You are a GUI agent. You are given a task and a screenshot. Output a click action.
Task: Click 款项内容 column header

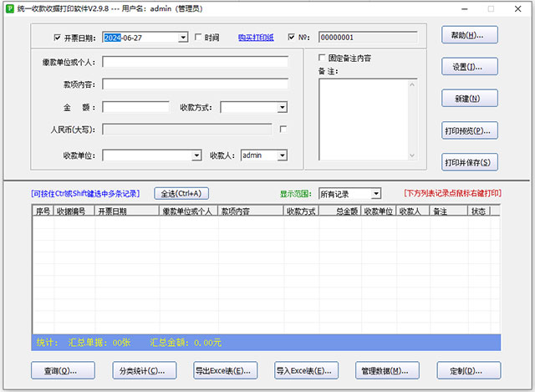click(x=251, y=211)
